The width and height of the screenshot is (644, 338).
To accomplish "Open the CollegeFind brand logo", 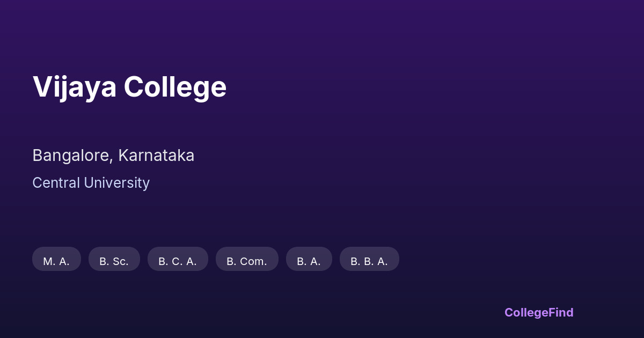I will pos(539,312).
